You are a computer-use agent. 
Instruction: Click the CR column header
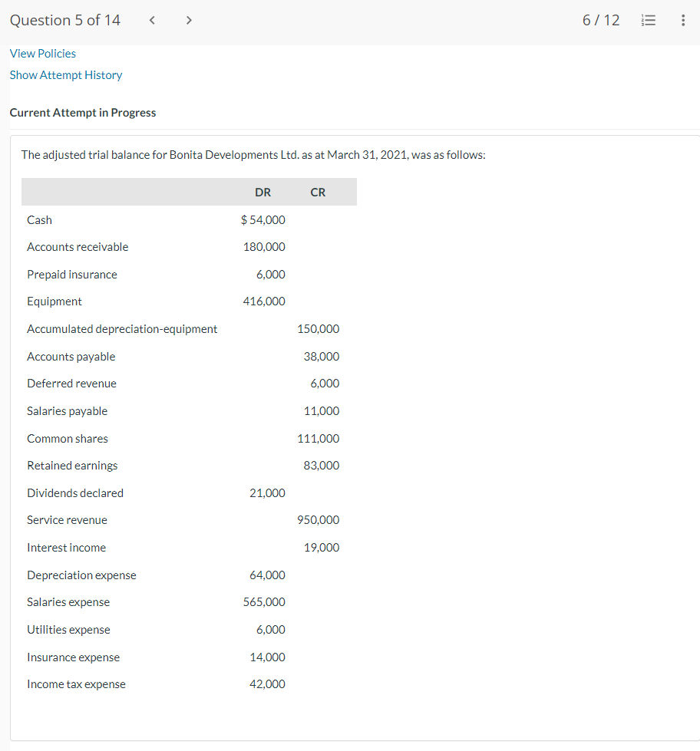click(318, 192)
